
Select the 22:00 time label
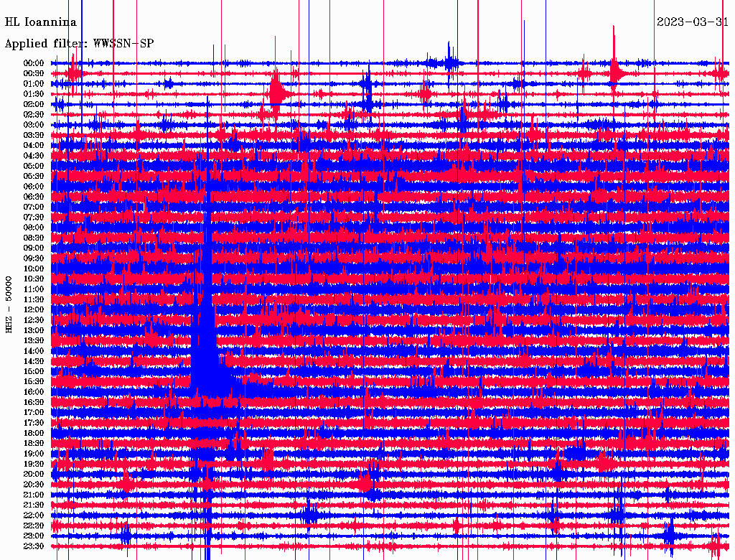click(x=34, y=515)
